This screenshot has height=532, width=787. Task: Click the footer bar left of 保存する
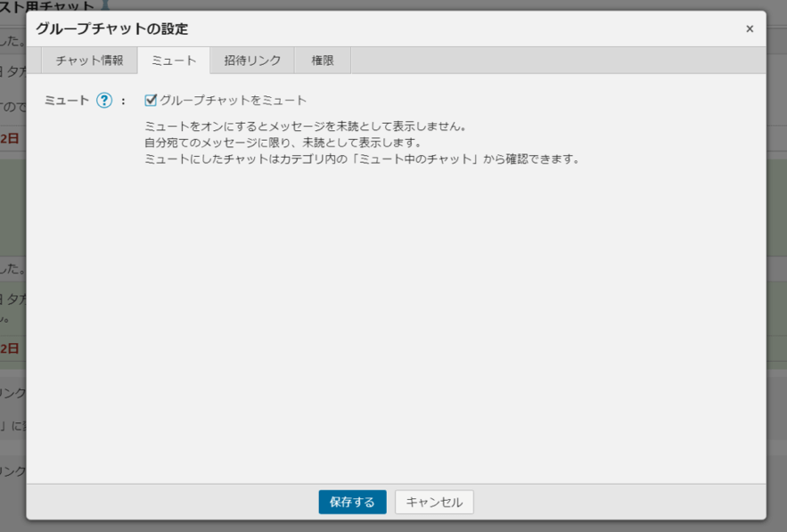[x=169, y=502]
